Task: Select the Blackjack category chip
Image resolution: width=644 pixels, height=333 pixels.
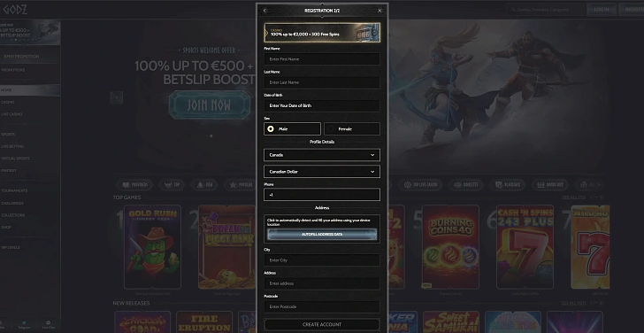Action: point(508,185)
